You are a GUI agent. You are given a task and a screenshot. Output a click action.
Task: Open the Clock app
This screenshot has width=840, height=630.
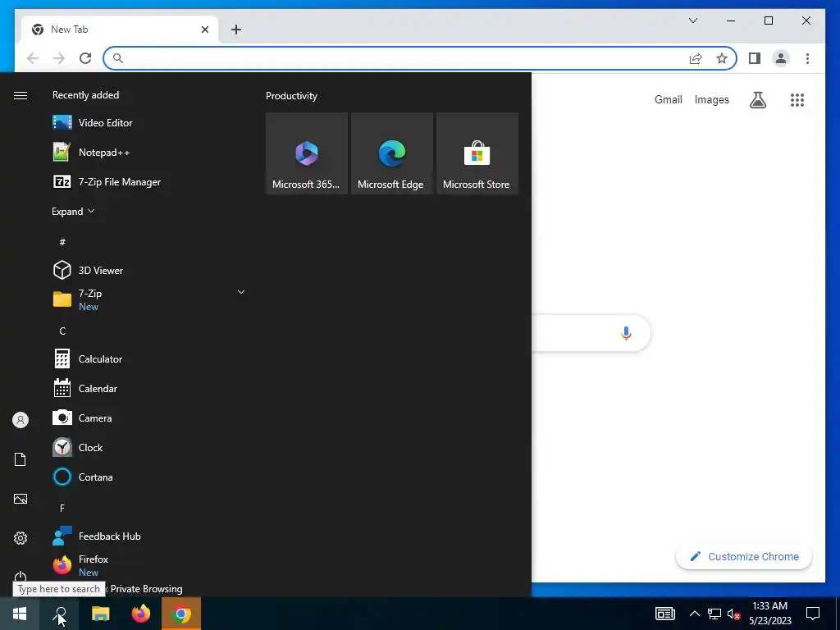[150, 447]
